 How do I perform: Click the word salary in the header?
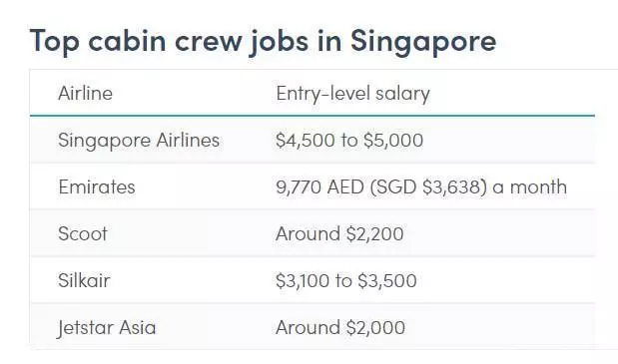pos(402,95)
